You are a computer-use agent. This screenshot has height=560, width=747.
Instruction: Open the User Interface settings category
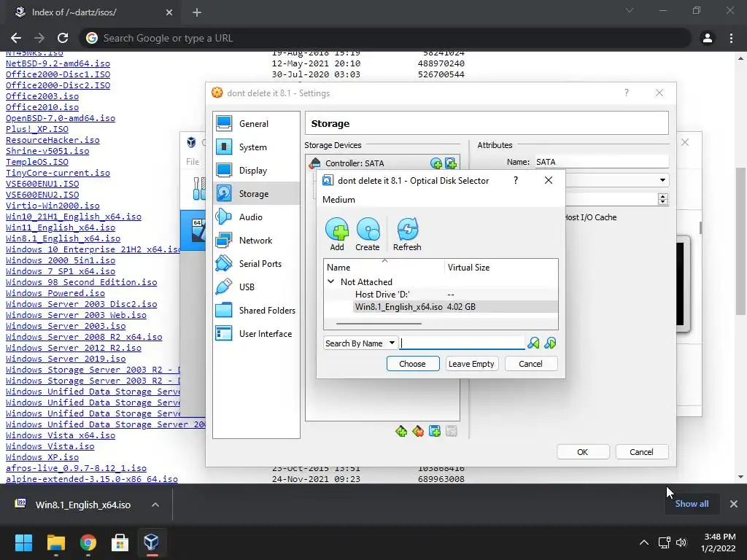(256, 334)
